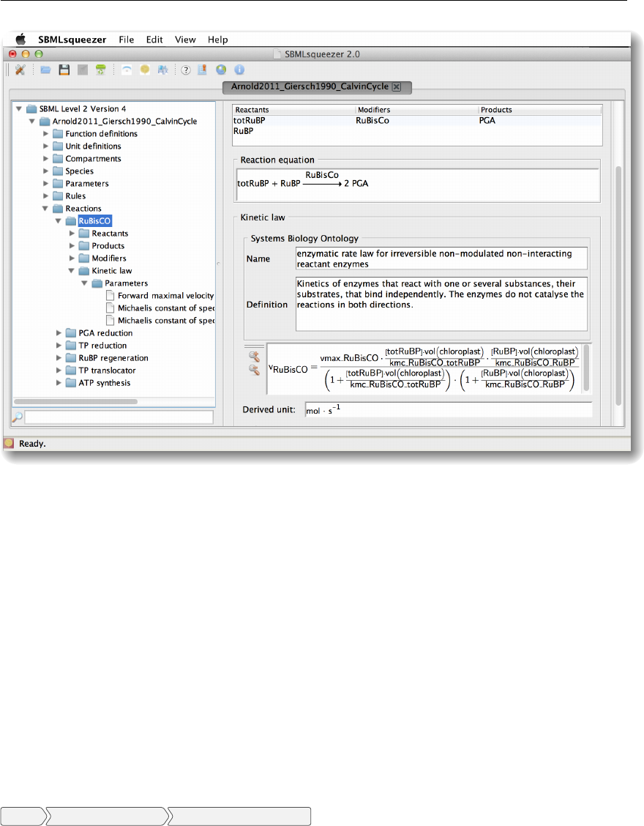Select RuBisCo in the modifiers column
This screenshot has height=826, width=644.
372,121
